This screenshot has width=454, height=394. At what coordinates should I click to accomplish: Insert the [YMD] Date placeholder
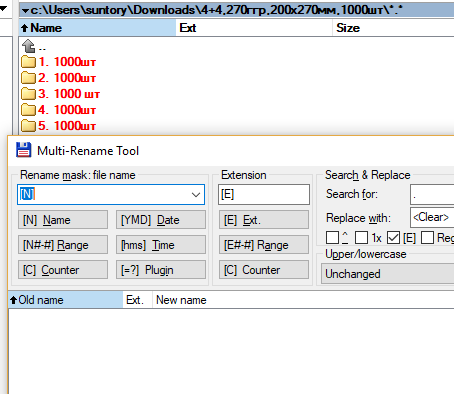161,220
